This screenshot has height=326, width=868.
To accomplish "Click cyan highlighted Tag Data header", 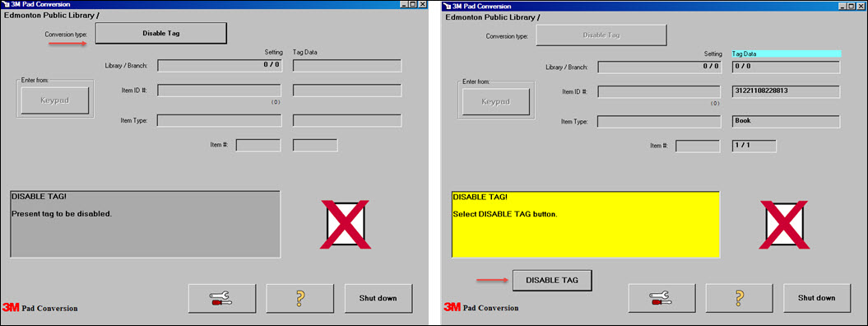I will coord(787,54).
